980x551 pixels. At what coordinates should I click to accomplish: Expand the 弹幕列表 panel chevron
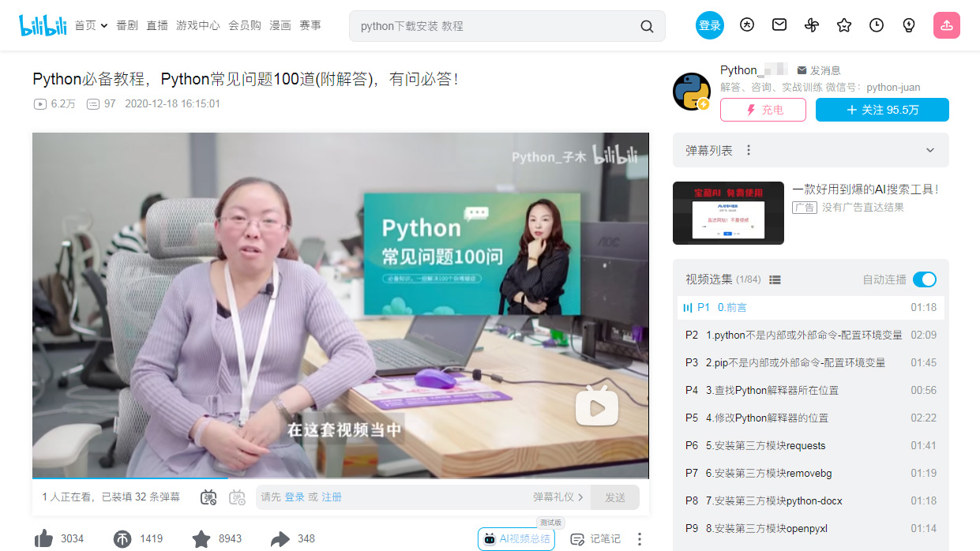(x=929, y=150)
